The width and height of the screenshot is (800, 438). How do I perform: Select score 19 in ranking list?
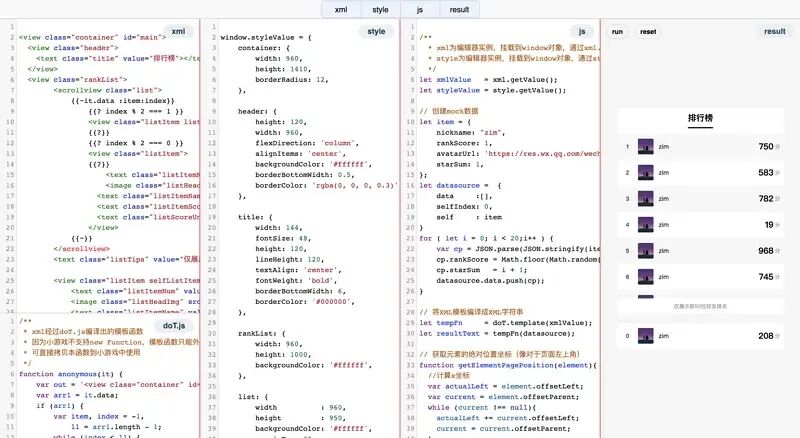click(769, 225)
